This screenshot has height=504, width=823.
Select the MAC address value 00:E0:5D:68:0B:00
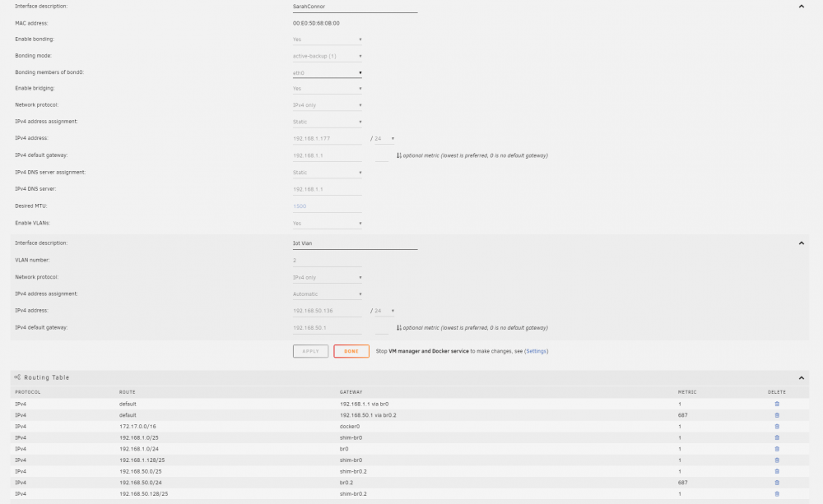click(316, 23)
